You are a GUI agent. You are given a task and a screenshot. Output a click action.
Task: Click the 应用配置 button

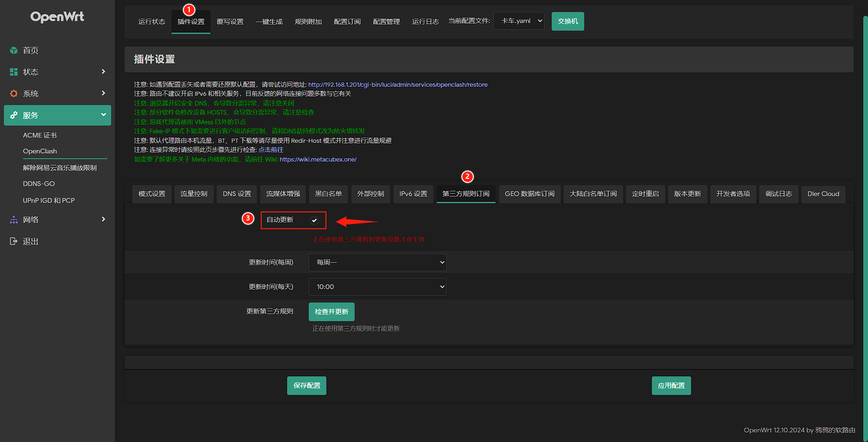click(671, 385)
